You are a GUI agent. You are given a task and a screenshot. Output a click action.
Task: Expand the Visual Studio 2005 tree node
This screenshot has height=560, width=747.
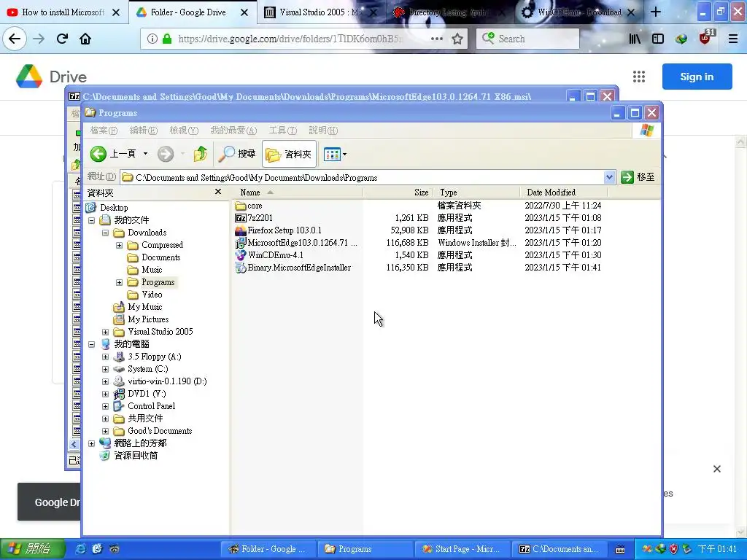click(105, 332)
